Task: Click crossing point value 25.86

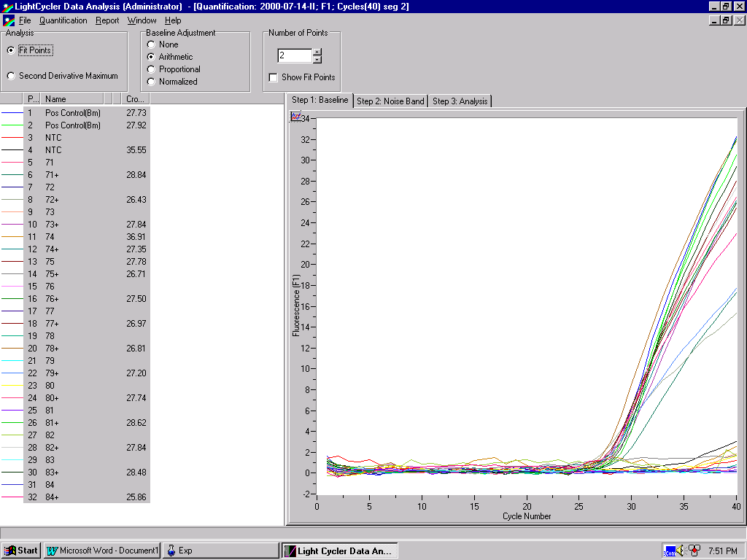Action: 136,497
